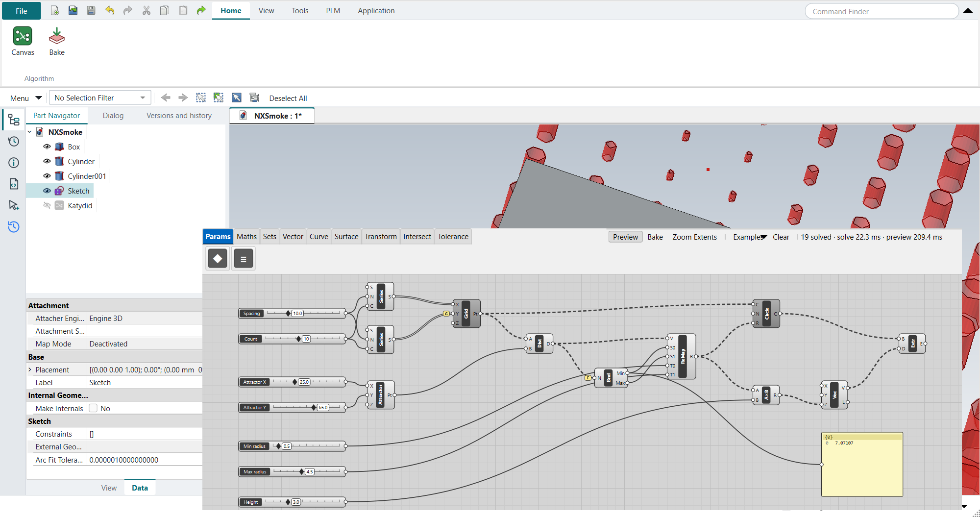The height and width of the screenshot is (517, 980).
Task: Click the list lines icon in Params palette
Action: click(244, 258)
